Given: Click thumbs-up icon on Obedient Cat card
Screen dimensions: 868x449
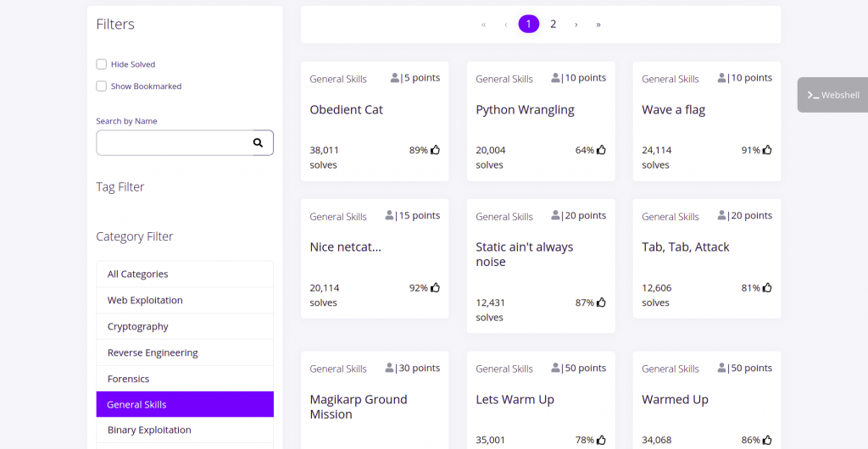Looking at the screenshot, I should point(436,150).
